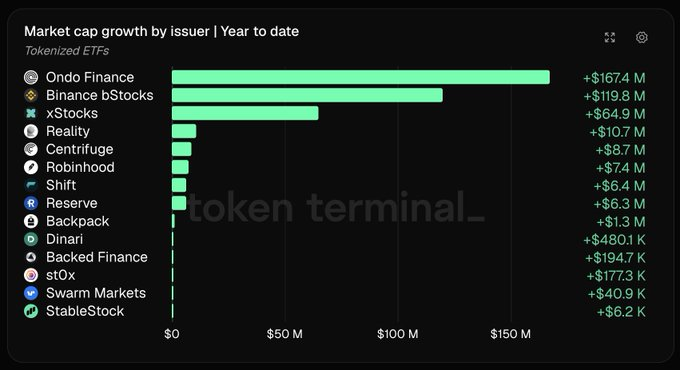This screenshot has height=370, width=680.
Task: Select the Reality issuer name
Action: coord(68,131)
